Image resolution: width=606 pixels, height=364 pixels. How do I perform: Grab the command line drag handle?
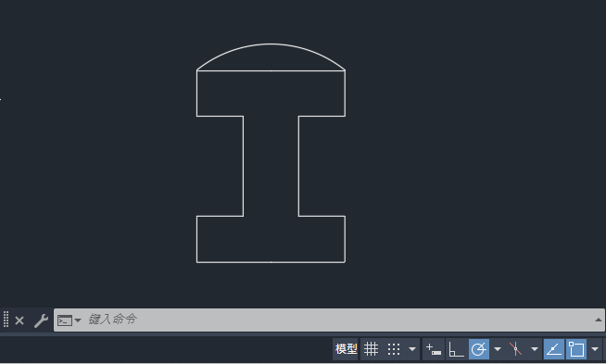tap(6, 320)
